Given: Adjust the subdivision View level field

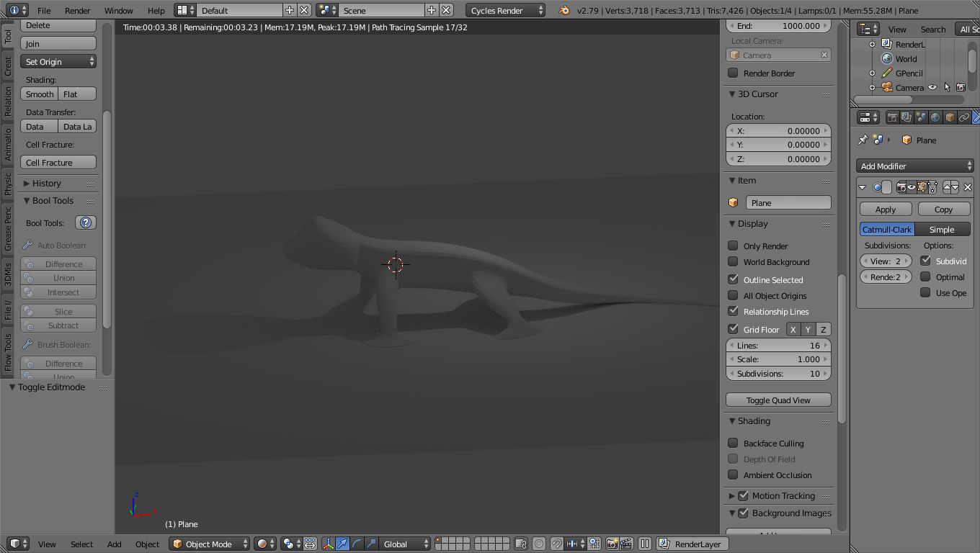Looking at the screenshot, I should 886,261.
